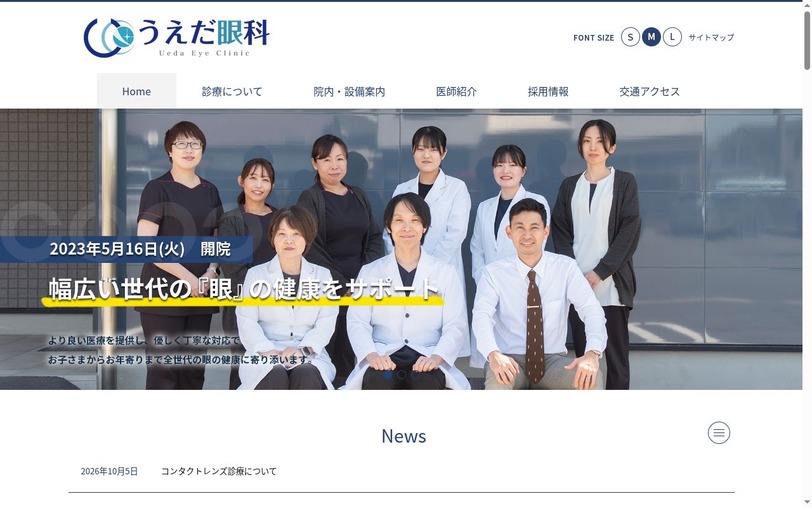Set font size to L
812x508 pixels.
672,37
